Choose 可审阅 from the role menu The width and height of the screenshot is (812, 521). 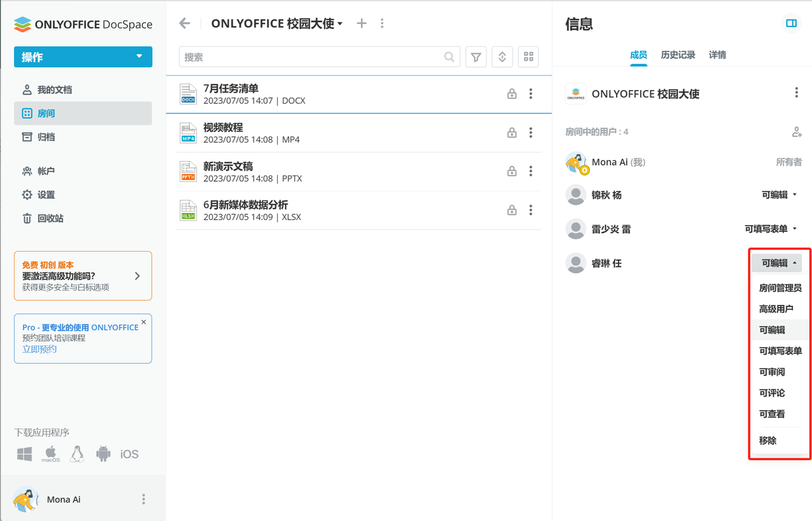780,371
